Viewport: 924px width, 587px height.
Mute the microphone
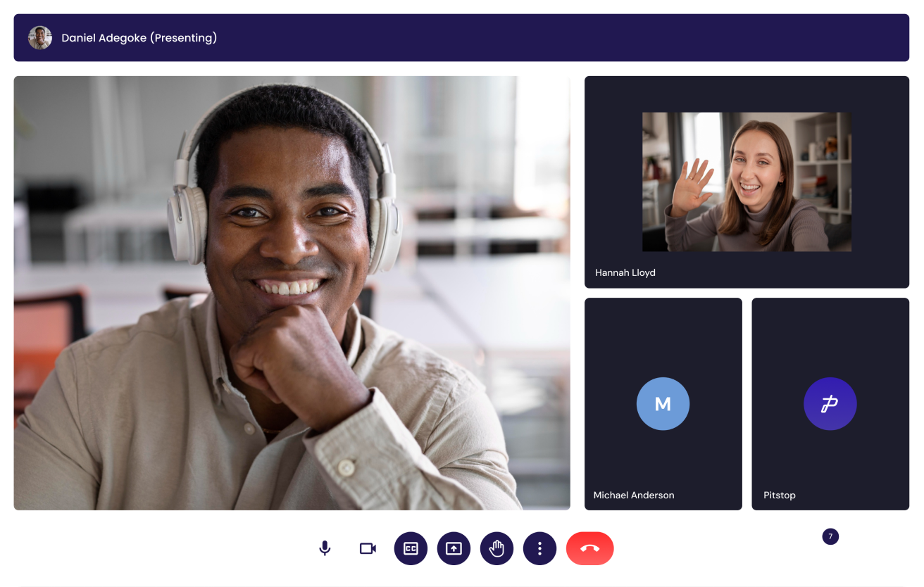325,548
